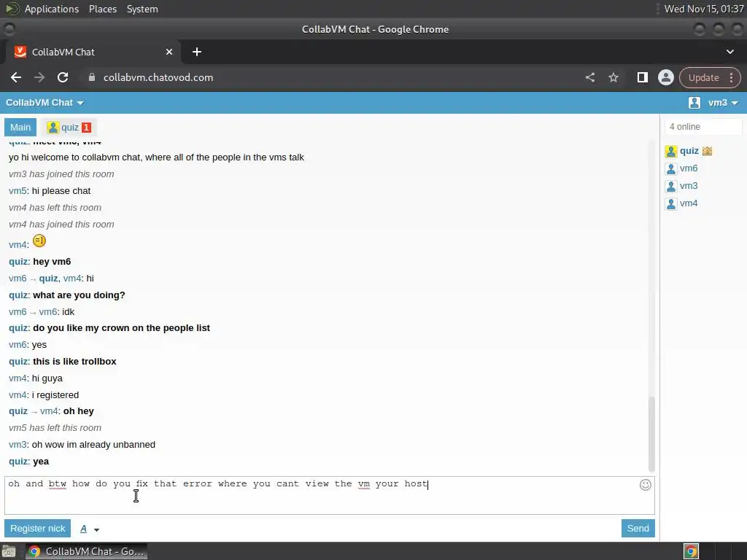Click the crown icon beside quiz
The height and width of the screenshot is (560, 747).
point(707,151)
